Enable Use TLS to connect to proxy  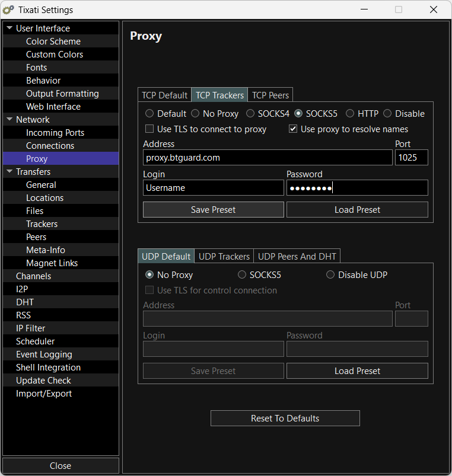tap(149, 129)
